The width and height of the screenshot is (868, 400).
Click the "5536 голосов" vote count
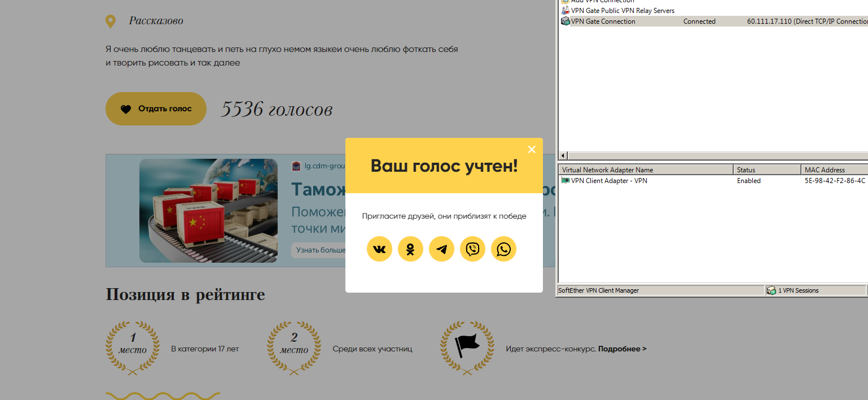coord(277,109)
